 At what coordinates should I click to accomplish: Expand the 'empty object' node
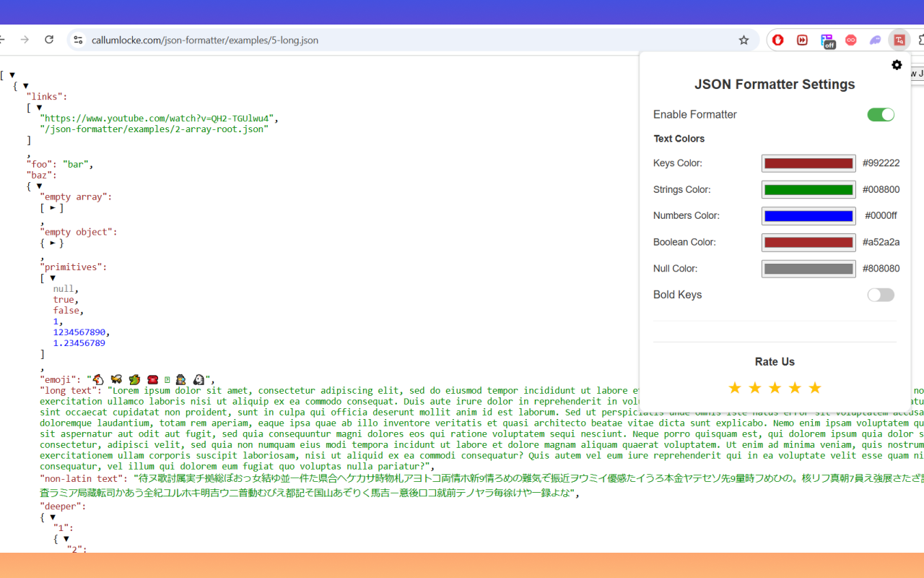[51, 243]
